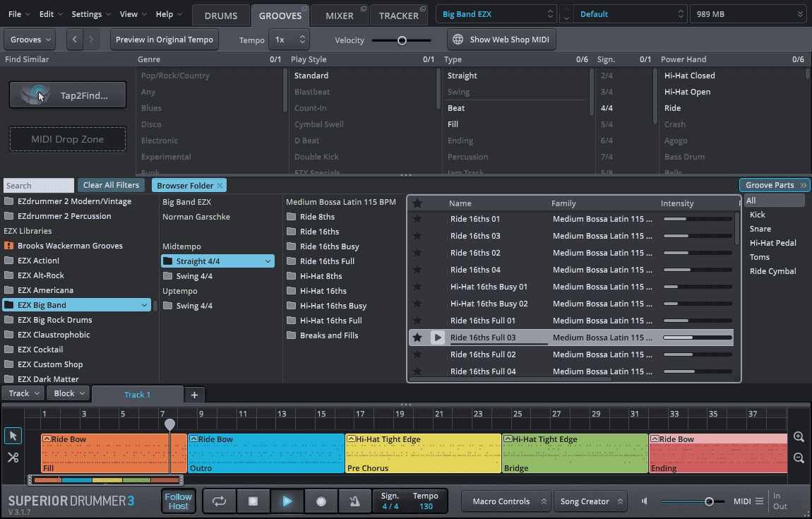Screen dimensions: 812x519
Task: Expand the Macro Controls panel
Action: coord(506,501)
